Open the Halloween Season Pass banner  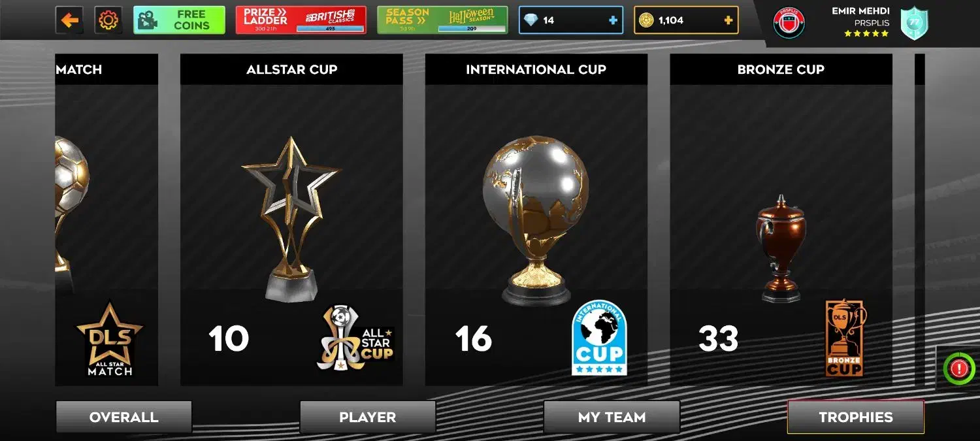pos(442,20)
